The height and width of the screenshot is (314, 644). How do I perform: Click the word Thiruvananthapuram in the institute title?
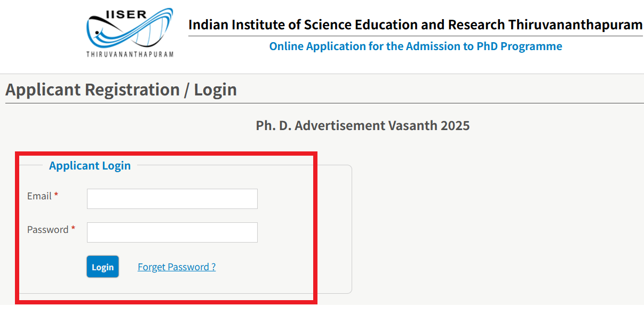click(x=575, y=25)
